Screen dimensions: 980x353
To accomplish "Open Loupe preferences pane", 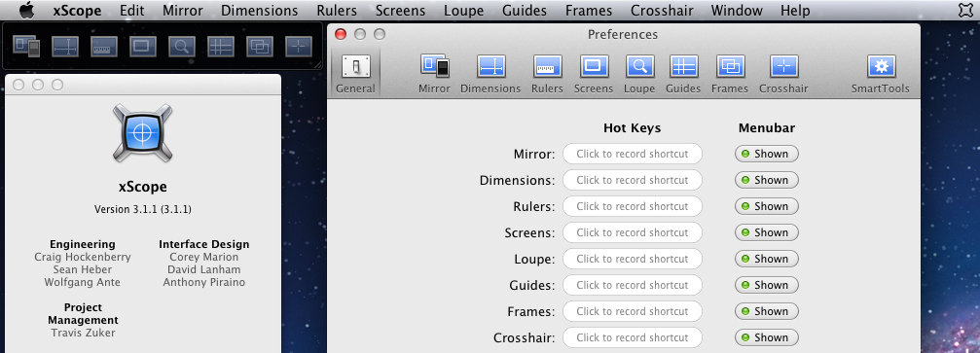I will pyautogui.click(x=639, y=74).
